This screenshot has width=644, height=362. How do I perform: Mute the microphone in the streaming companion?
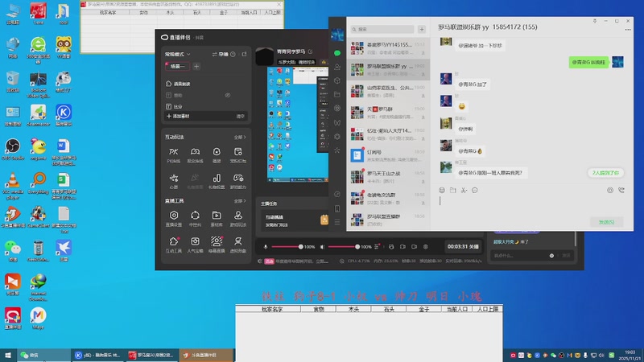(266, 247)
